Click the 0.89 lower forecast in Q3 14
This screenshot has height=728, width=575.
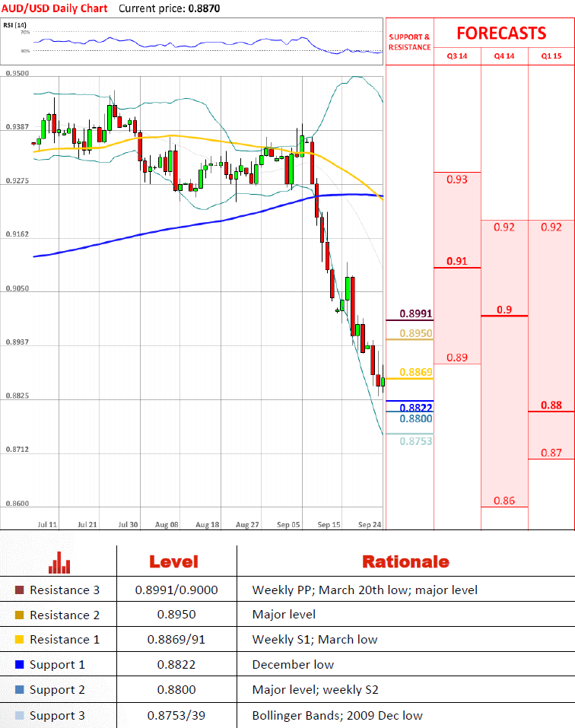point(457,358)
